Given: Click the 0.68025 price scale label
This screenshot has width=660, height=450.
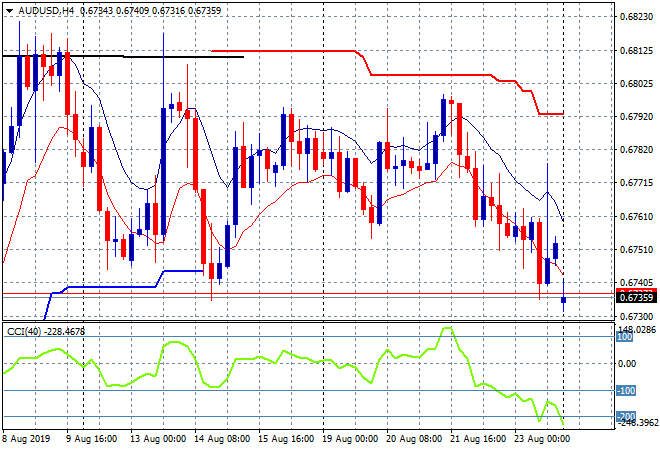Looking at the screenshot, I should tap(636, 83).
